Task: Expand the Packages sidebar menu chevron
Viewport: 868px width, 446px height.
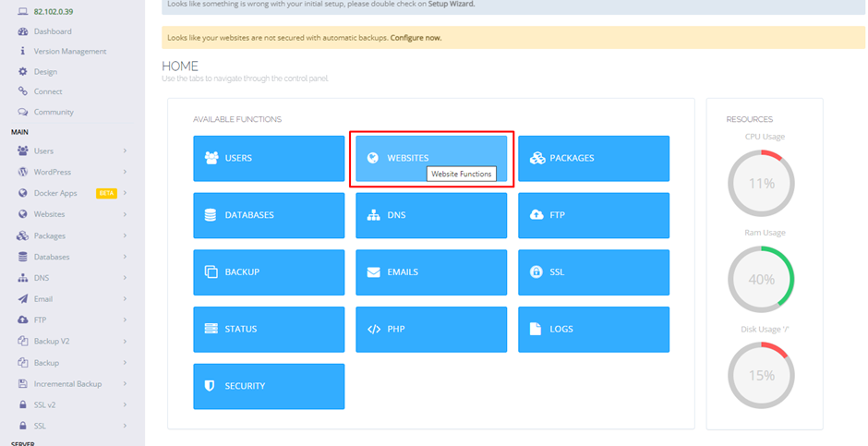Action: [125, 235]
